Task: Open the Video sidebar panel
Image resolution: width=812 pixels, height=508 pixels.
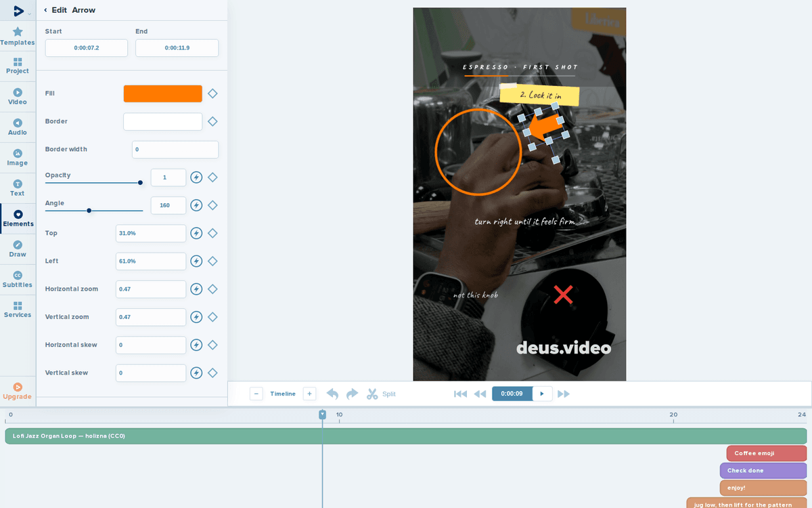Action: [18, 96]
